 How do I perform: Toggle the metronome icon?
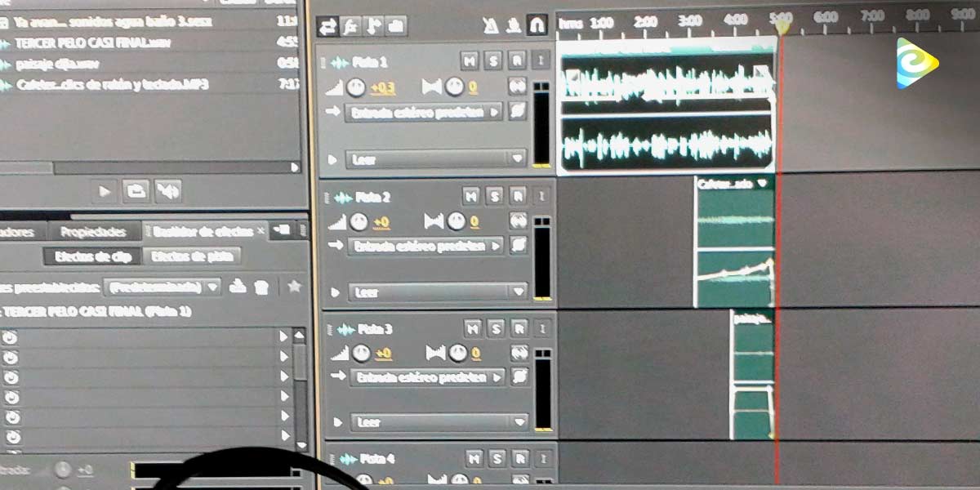pos(490,26)
